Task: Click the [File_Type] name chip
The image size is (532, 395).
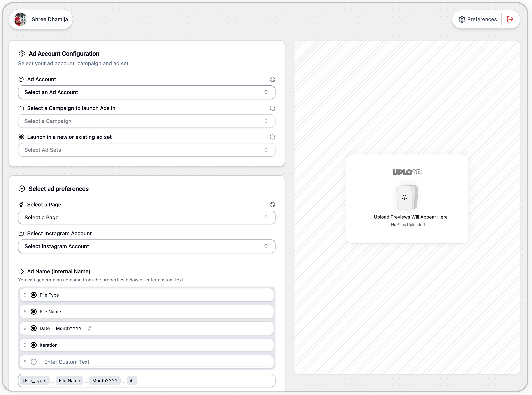Action: [35, 381]
